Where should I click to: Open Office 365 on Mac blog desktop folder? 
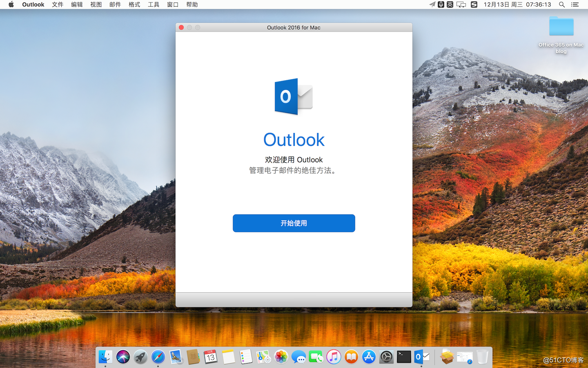561,35
